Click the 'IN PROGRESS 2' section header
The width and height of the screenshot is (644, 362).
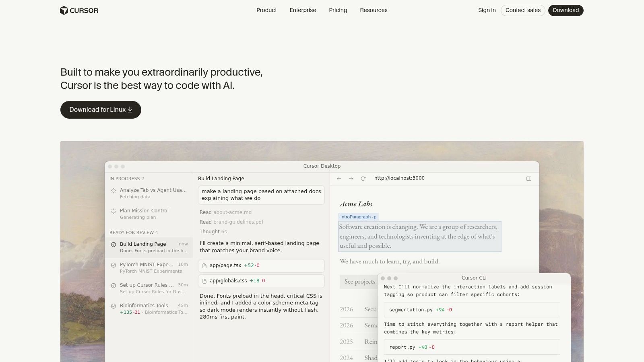pyautogui.click(x=126, y=179)
